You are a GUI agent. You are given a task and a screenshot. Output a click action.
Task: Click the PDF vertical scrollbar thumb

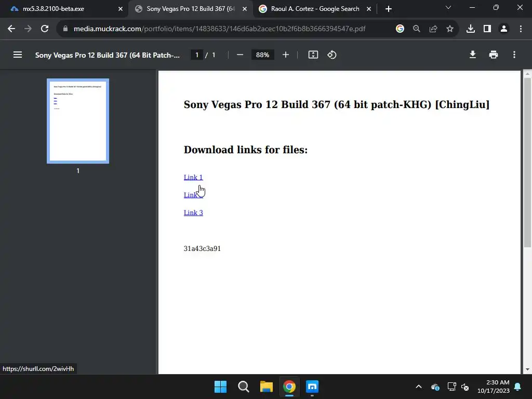[x=527, y=163]
